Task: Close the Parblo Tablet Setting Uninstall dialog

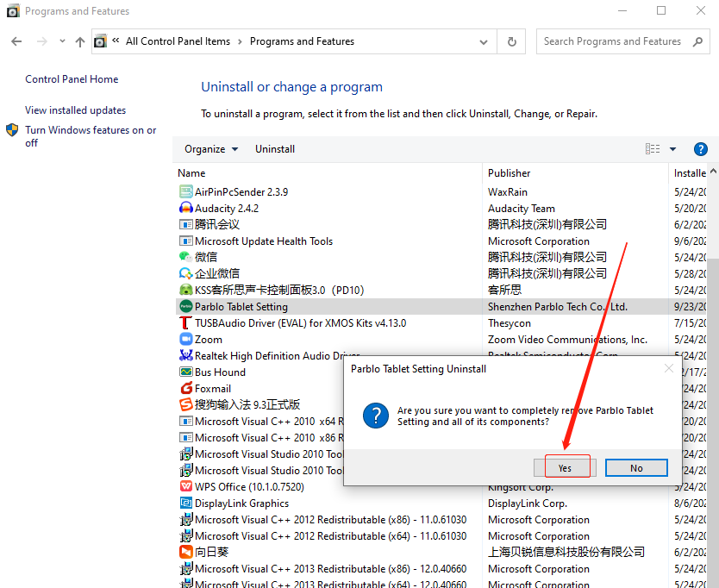Action: 668,368
